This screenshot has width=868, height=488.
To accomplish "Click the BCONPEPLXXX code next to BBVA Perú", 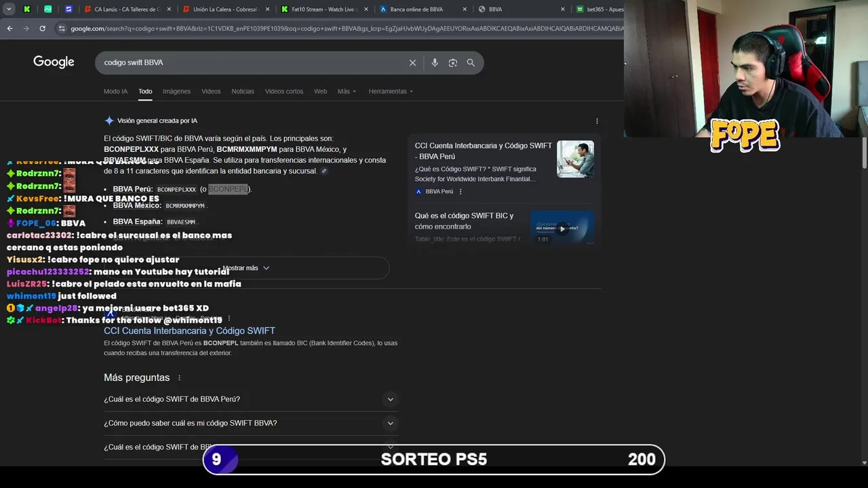I will pyautogui.click(x=176, y=190).
